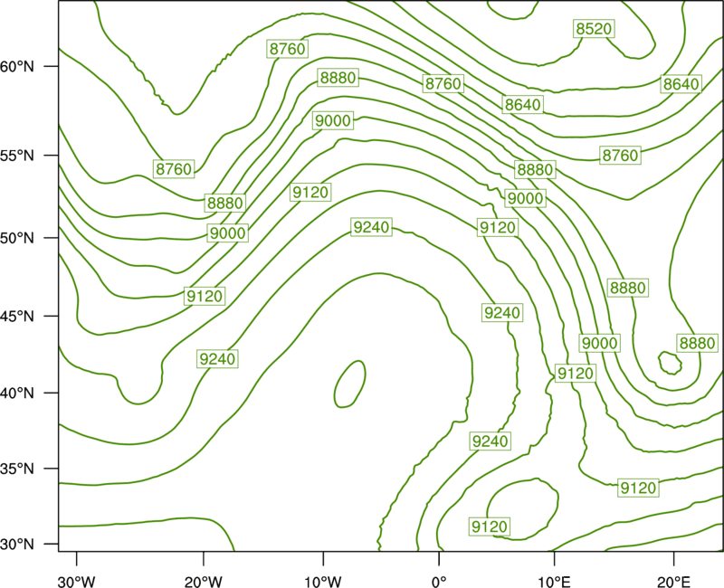
Task: Select the 20°E longitude tick label
Action: (673, 582)
